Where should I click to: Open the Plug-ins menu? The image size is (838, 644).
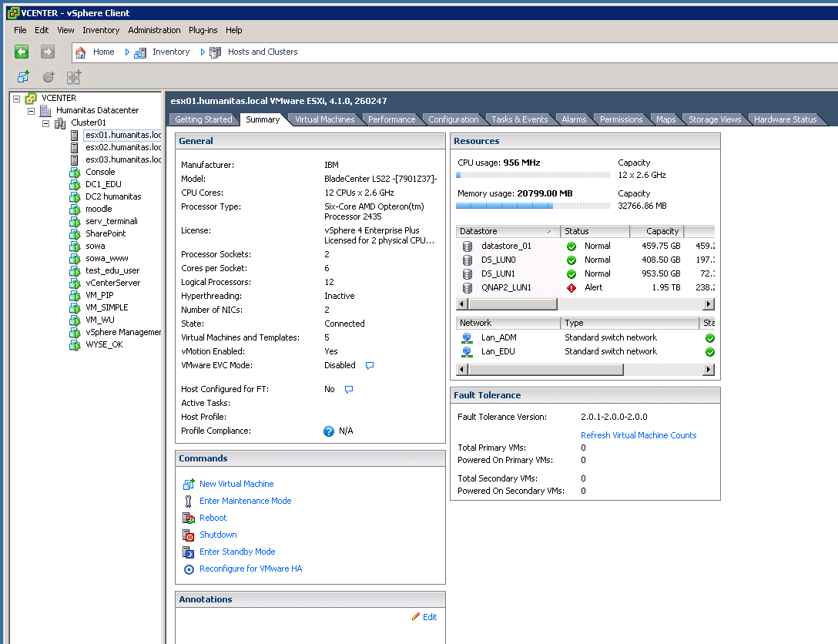coord(203,30)
